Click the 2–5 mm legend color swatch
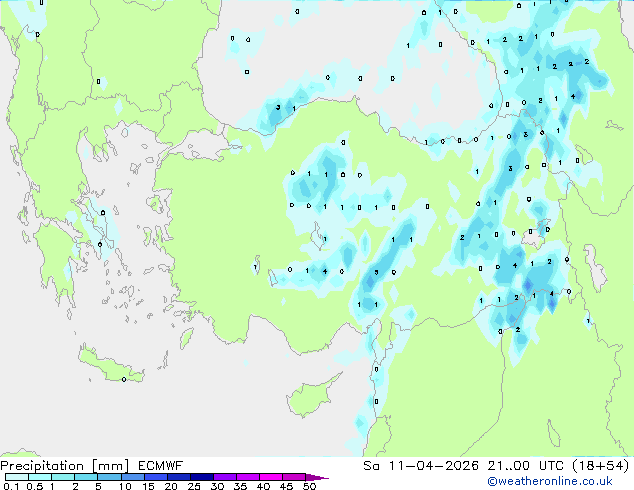634x490 pixels. (x=86, y=477)
